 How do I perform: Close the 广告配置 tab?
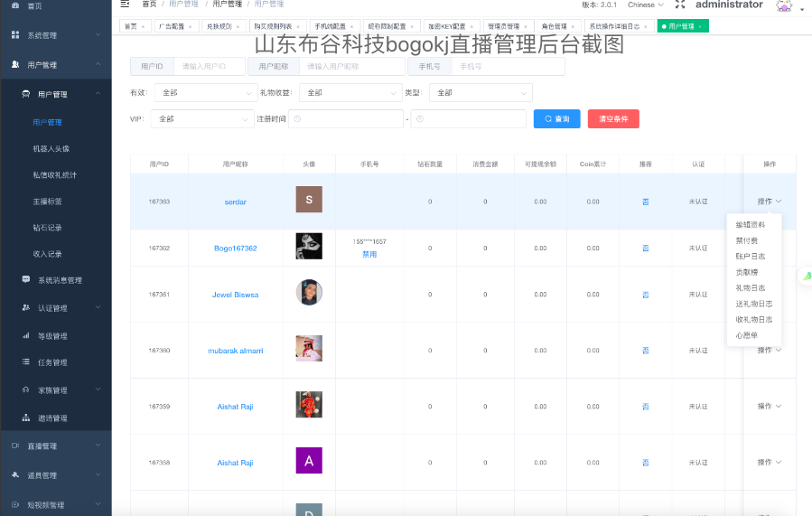tap(190, 27)
